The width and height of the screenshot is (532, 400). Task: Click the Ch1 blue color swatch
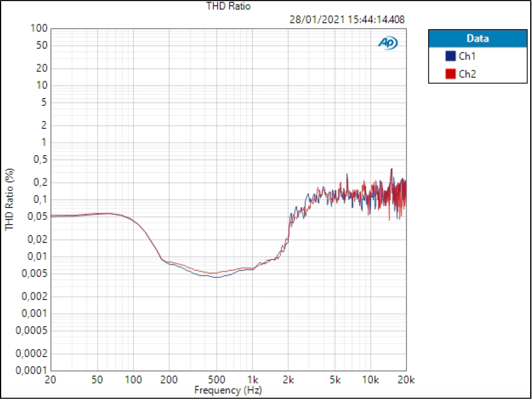450,56
